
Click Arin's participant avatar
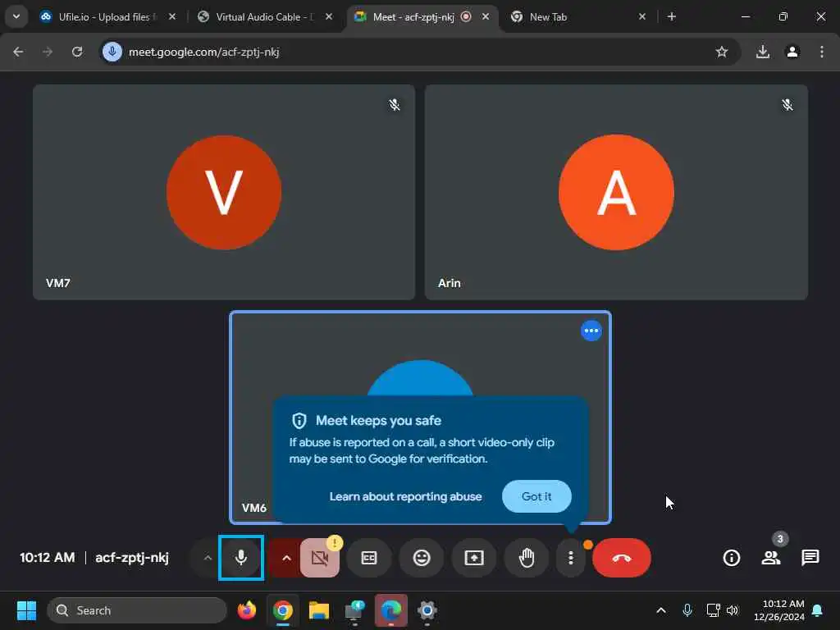coord(616,192)
